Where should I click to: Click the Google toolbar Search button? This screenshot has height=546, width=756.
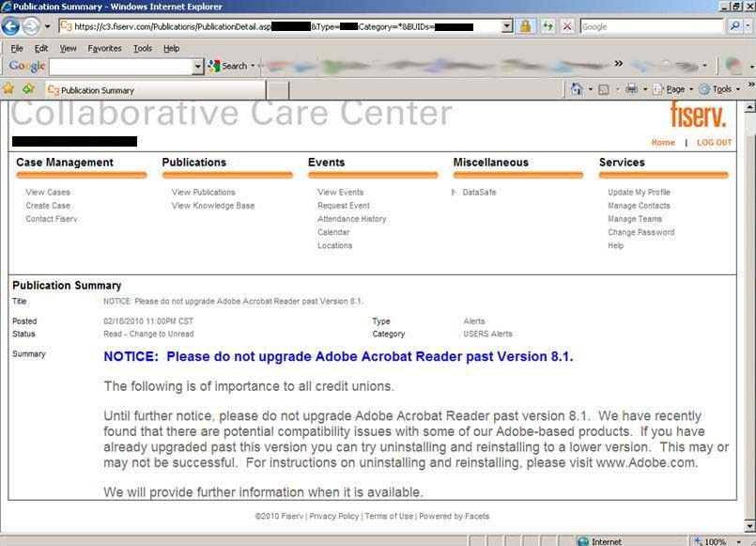228,66
